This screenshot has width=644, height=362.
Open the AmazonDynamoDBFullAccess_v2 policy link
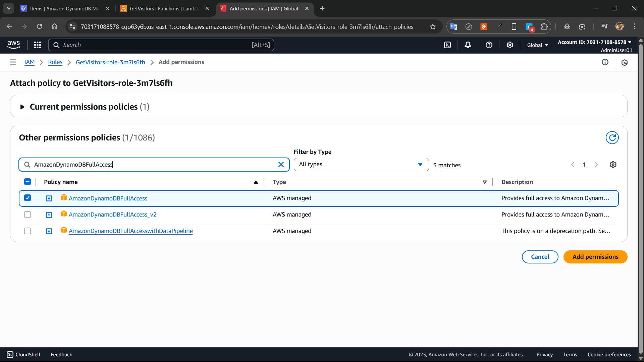click(x=113, y=215)
